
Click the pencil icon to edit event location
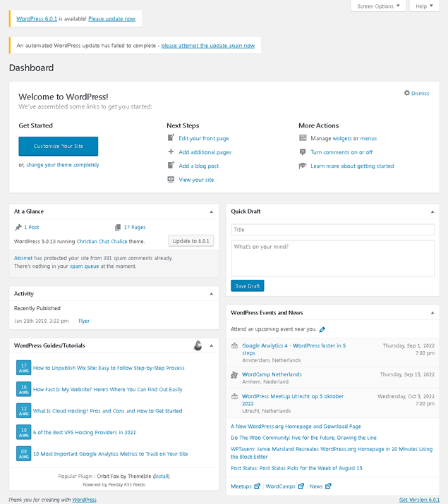[322, 329]
